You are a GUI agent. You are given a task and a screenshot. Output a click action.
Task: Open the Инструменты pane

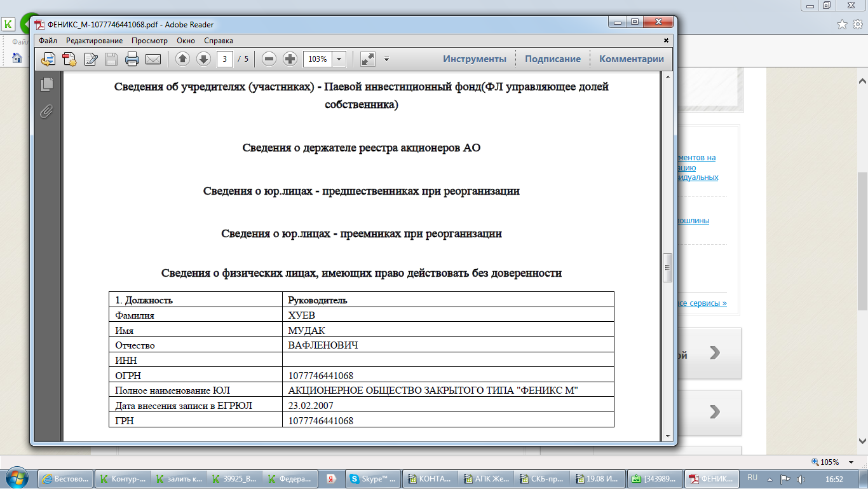tap(475, 59)
